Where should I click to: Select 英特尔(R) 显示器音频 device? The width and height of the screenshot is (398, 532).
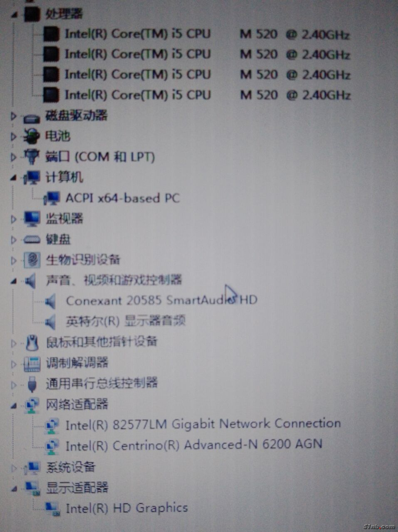[x=126, y=321]
